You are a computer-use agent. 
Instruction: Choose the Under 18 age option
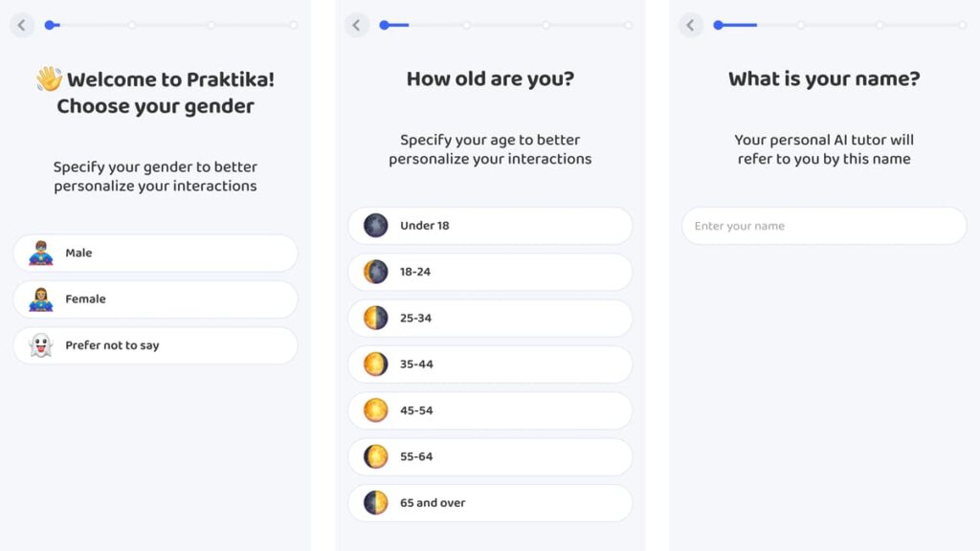point(490,226)
